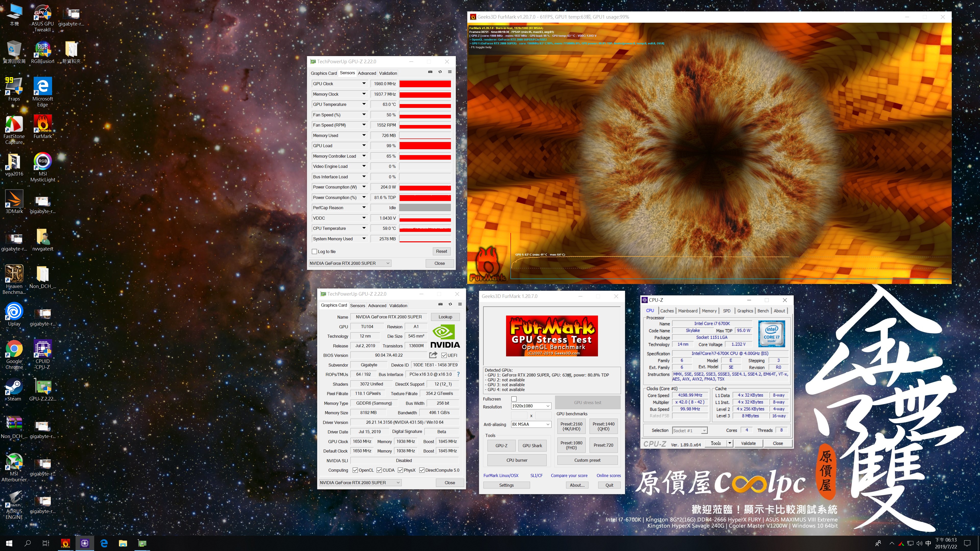
Task: Click the CPU burner button in FurMark
Action: point(517,460)
